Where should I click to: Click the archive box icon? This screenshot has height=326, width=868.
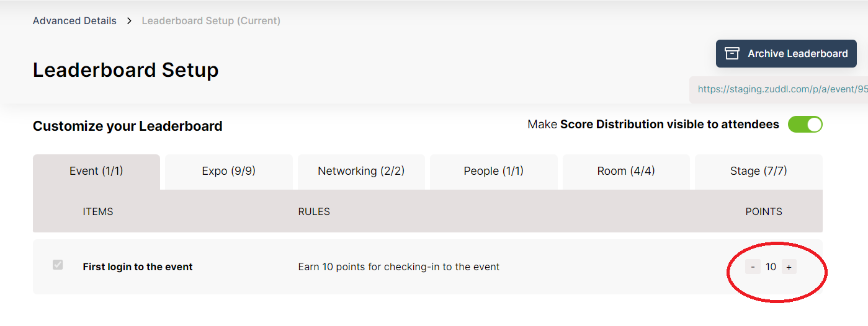(732, 54)
